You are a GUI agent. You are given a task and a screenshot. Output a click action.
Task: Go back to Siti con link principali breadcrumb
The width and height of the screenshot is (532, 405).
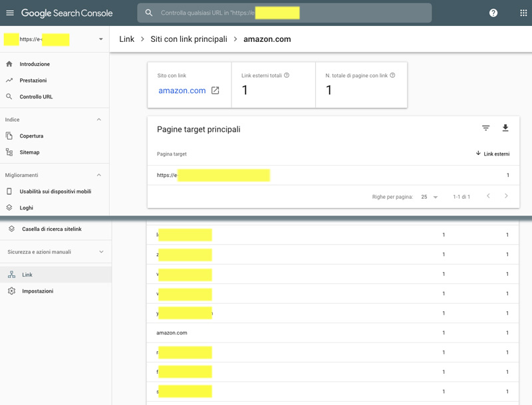click(189, 39)
